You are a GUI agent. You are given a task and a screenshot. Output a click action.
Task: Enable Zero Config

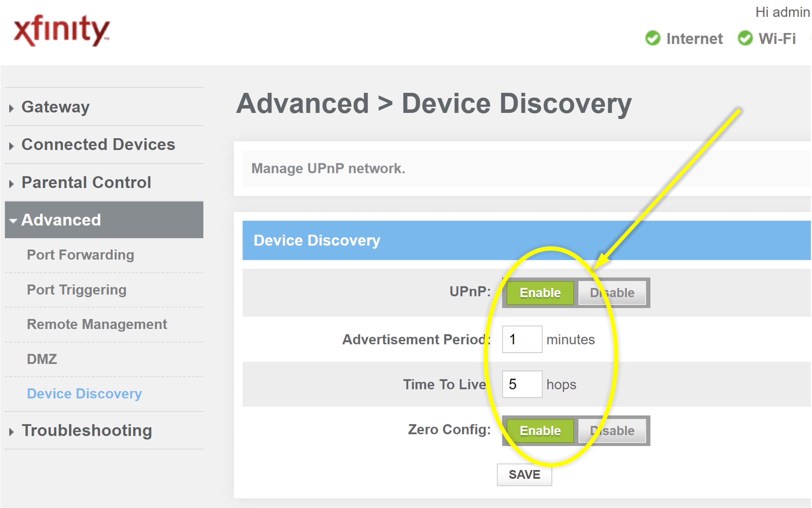[x=541, y=431]
